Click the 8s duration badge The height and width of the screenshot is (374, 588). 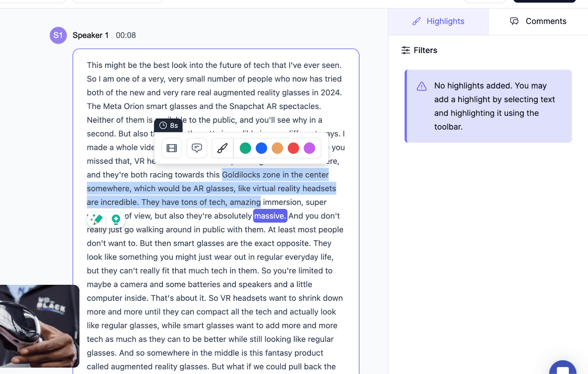tap(168, 125)
